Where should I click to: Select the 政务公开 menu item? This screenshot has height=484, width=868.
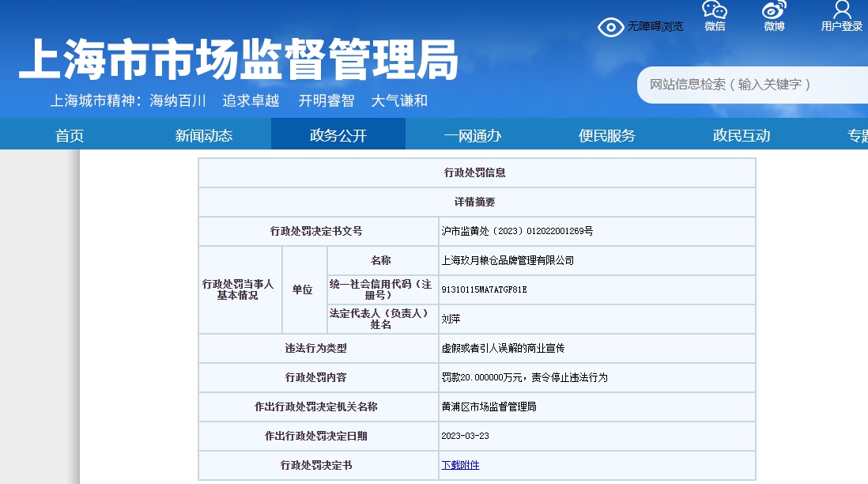coord(338,135)
